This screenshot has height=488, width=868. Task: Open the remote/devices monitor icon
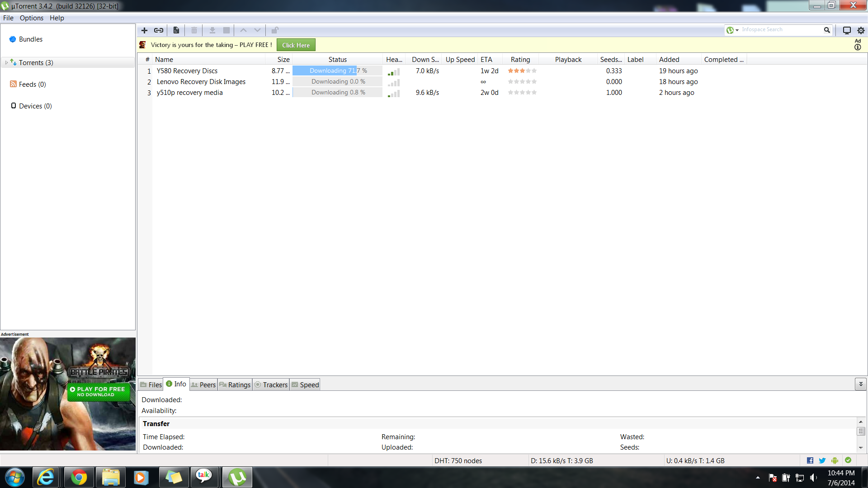pyautogui.click(x=847, y=30)
